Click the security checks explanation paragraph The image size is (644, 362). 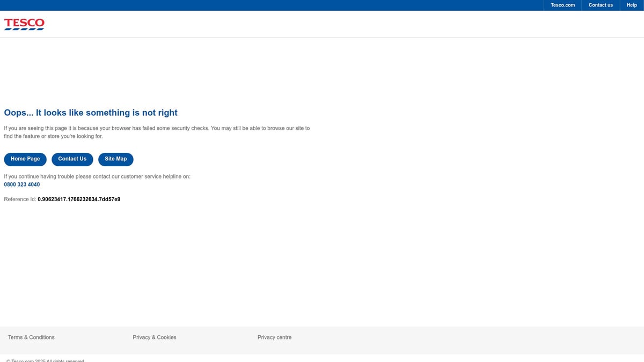click(x=157, y=132)
